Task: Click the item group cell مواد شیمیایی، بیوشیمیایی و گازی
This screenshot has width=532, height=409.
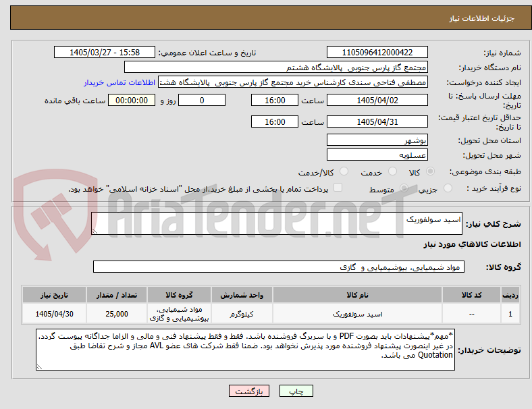Action: pos(179,314)
